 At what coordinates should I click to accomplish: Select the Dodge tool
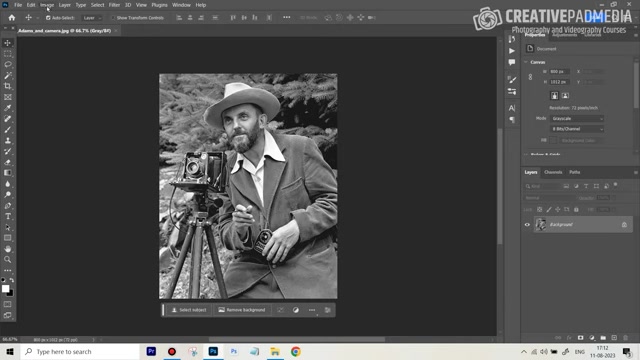pyautogui.click(x=8, y=195)
